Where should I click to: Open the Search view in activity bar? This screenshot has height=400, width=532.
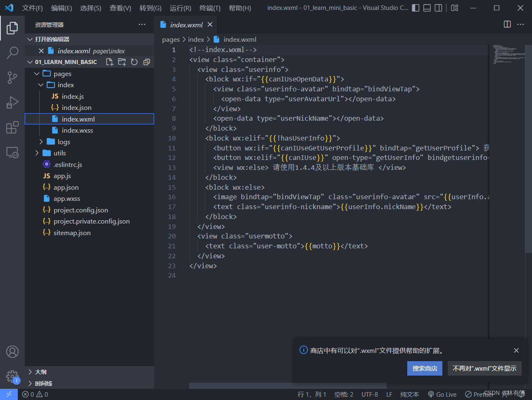[x=12, y=53]
